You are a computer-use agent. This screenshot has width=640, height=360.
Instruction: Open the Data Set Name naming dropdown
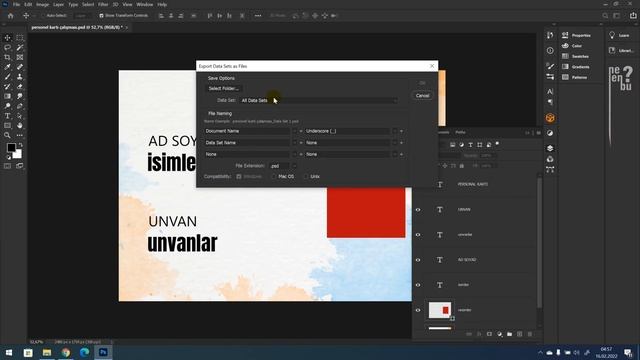point(251,143)
